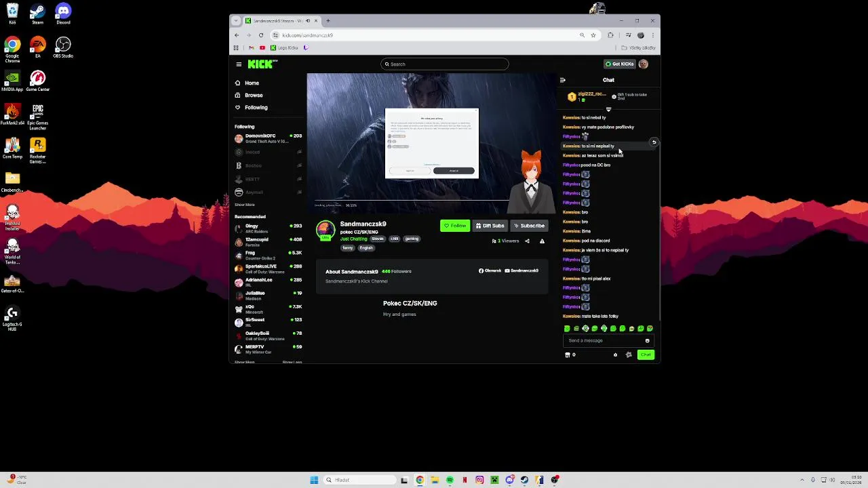
Task: Open the emoji picker in message box
Action: pos(647,341)
